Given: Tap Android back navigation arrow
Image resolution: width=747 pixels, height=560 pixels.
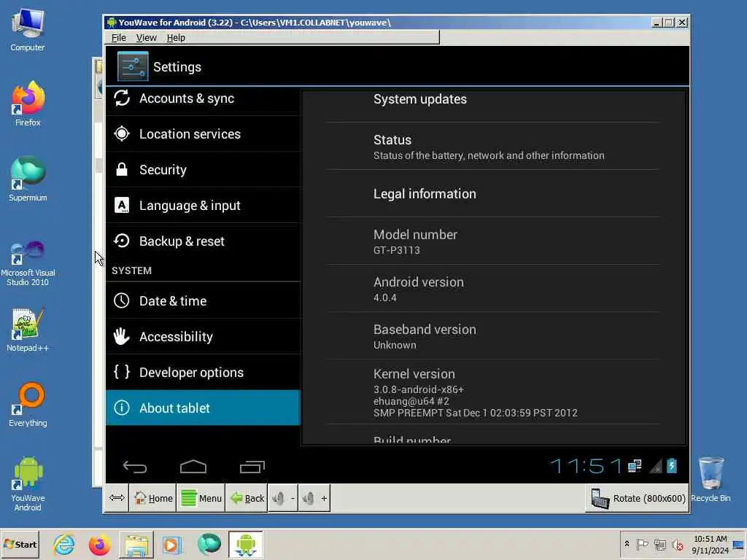Looking at the screenshot, I should tap(135, 467).
